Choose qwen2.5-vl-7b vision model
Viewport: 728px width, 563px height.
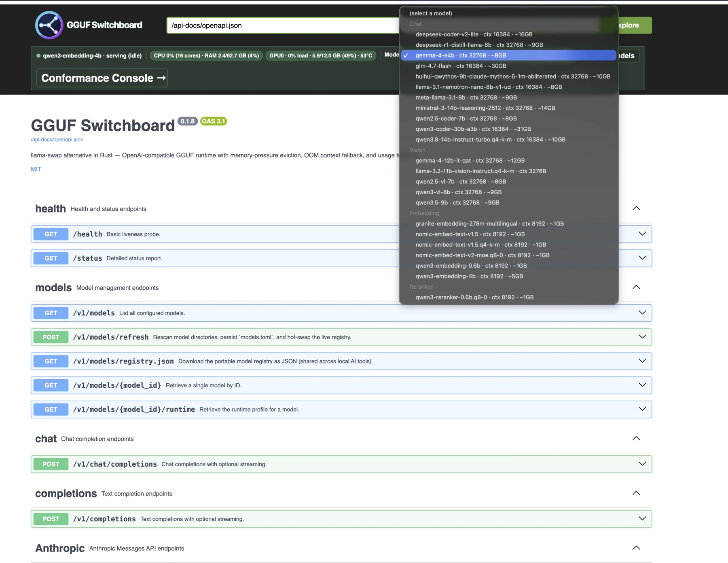(508, 182)
